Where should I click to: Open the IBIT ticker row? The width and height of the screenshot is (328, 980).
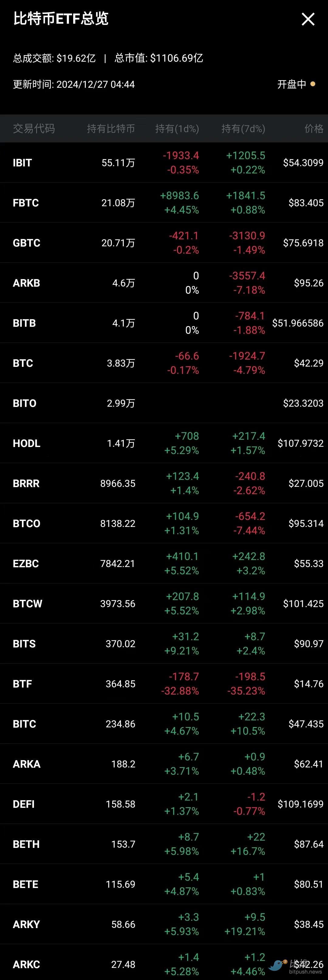click(x=22, y=163)
